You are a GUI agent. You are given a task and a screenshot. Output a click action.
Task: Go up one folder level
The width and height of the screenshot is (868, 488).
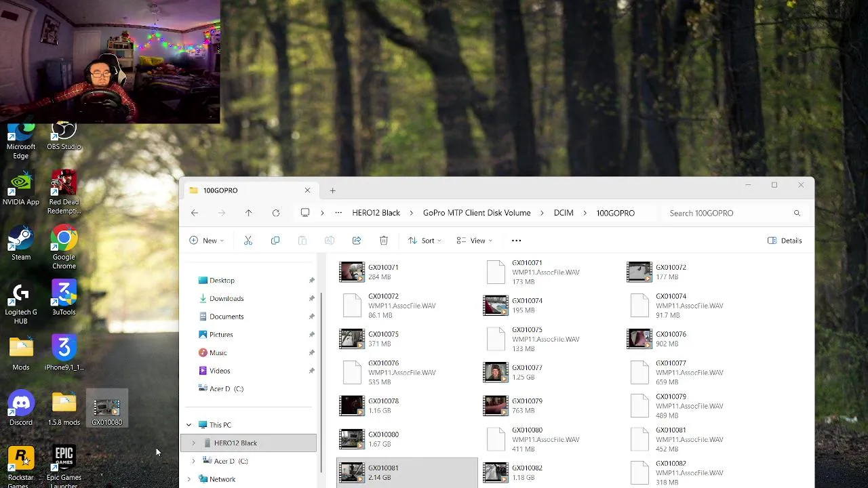[x=248, y=213]
